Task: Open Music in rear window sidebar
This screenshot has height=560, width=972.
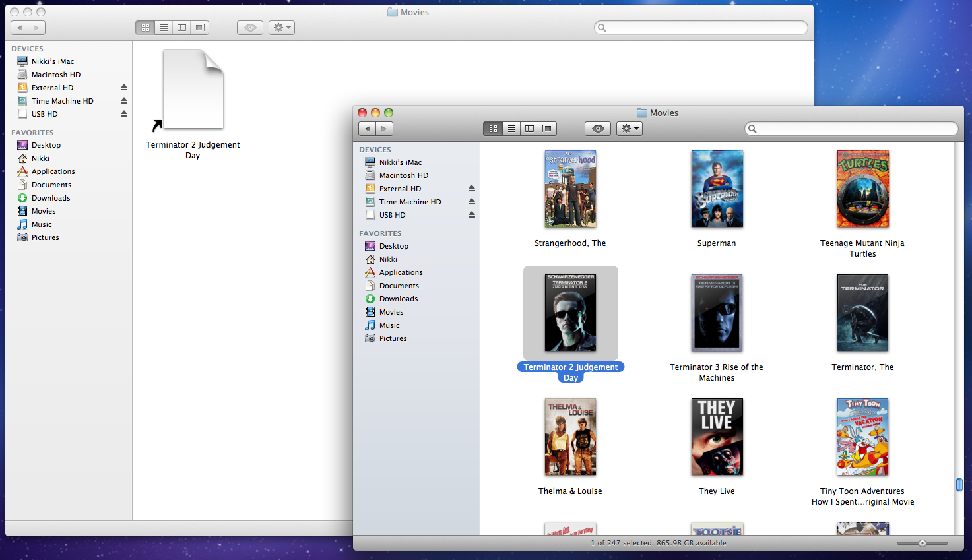Action: point(42,224)
